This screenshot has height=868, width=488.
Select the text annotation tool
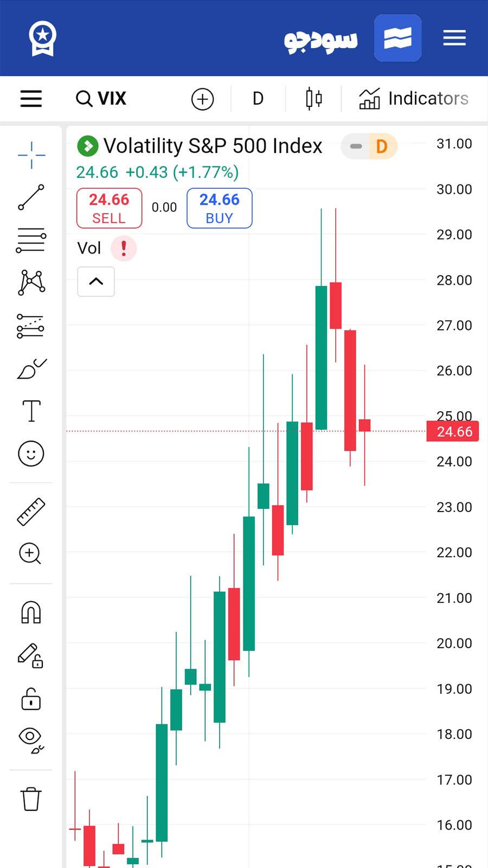31,411
